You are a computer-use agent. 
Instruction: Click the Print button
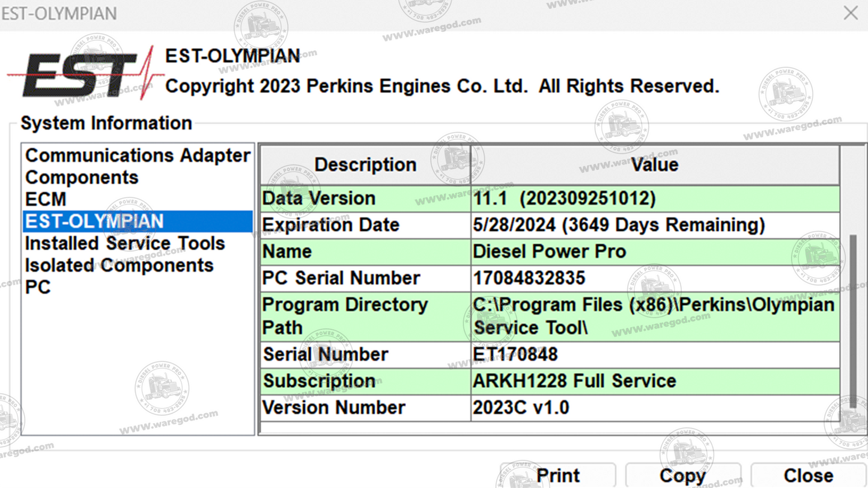point(557,475)
